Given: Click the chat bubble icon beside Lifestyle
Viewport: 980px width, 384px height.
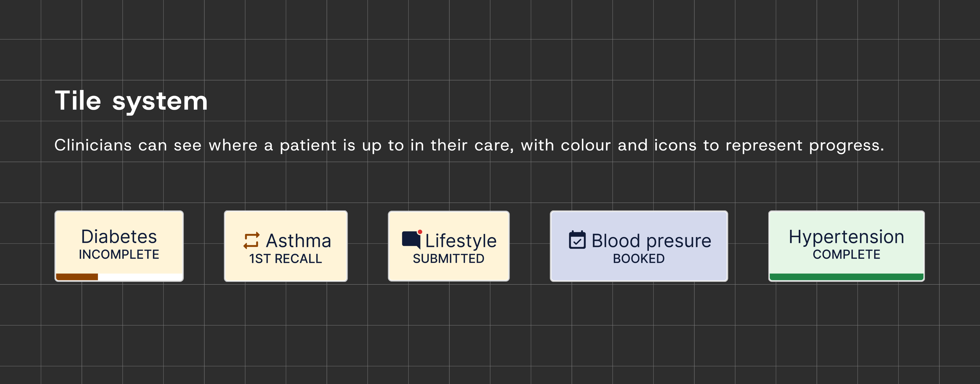Looking at the screenshot, I should [x=410, y=239].
